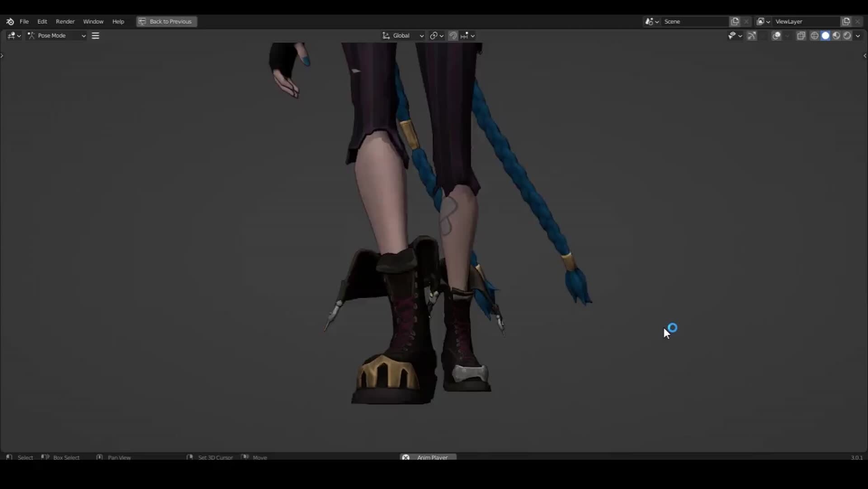Enable Material Preview shading

point(836,36)
